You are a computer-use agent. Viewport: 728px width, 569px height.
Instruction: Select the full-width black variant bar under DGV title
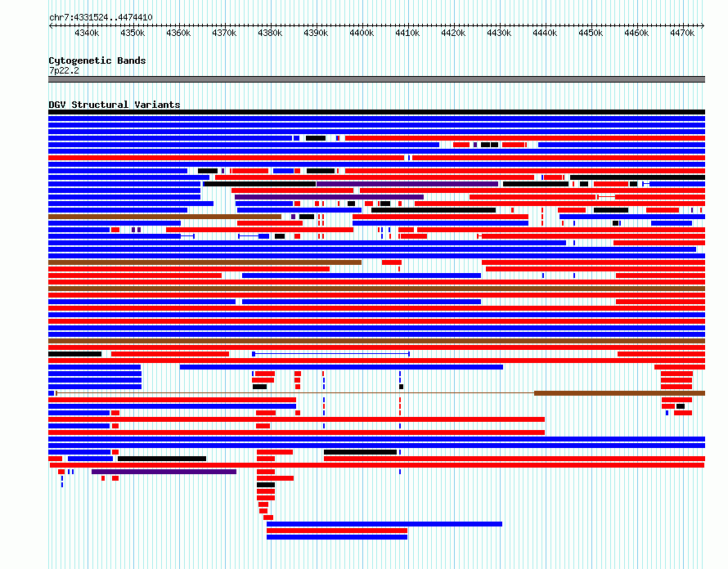tap(376, 112)
